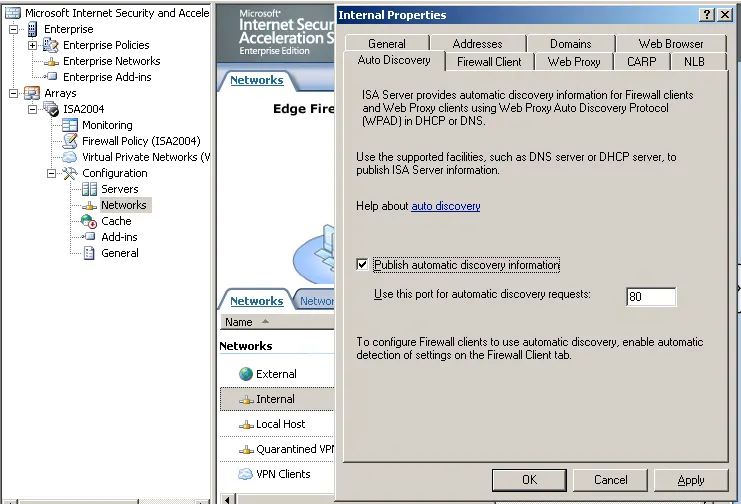Select Monitoring in the tree
Image resolution: width=741 pixels, height=504 pixels.
tap(107, 125)
